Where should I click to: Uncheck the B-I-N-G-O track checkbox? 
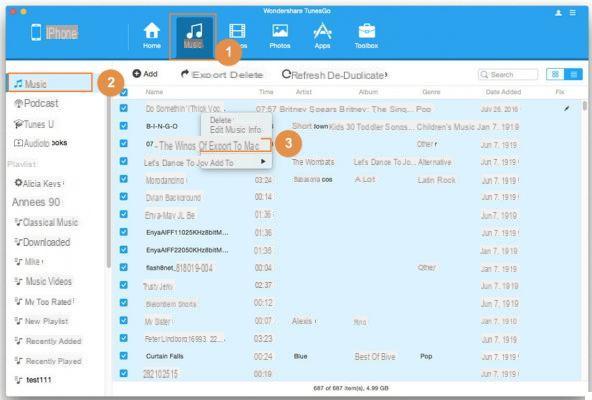pyautogui.click(x=123, y=125)
